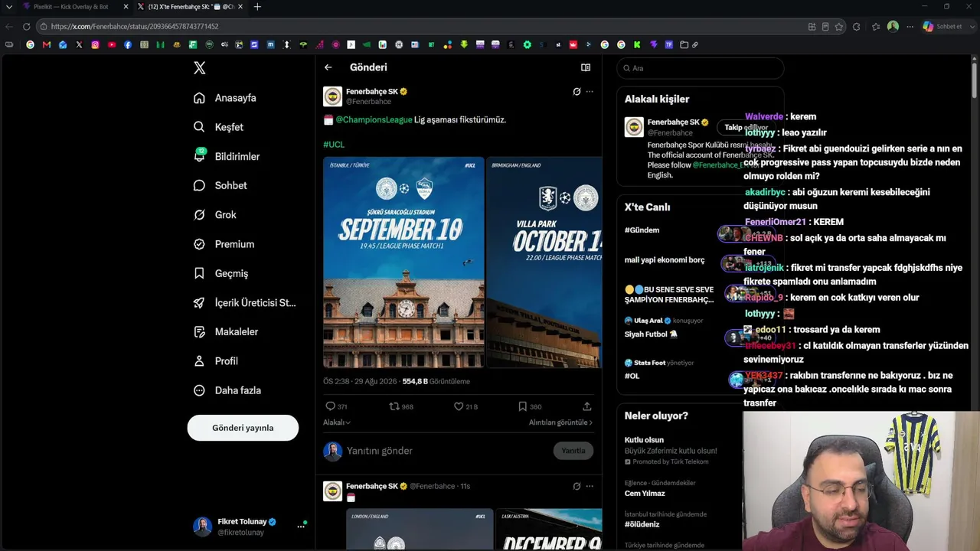This screenshot has height=551, width=980.
Task: Open the browser tab search dropdown
Action: tap(9, 7)
